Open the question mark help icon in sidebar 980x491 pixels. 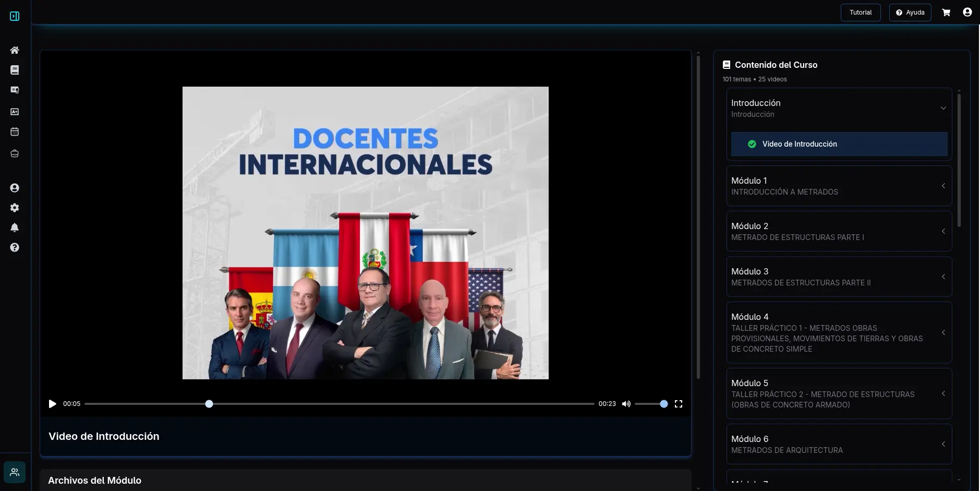coord(15,247)
